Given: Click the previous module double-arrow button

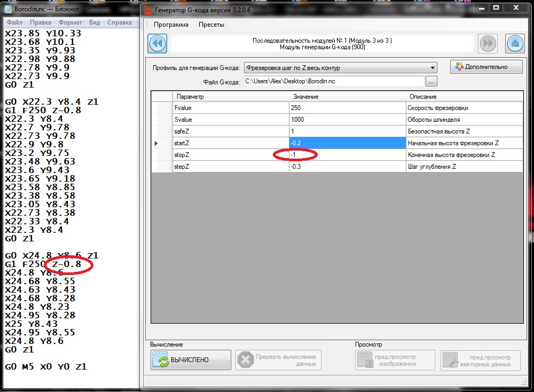Looking at the screenshot, I should (x=158, y=44).
